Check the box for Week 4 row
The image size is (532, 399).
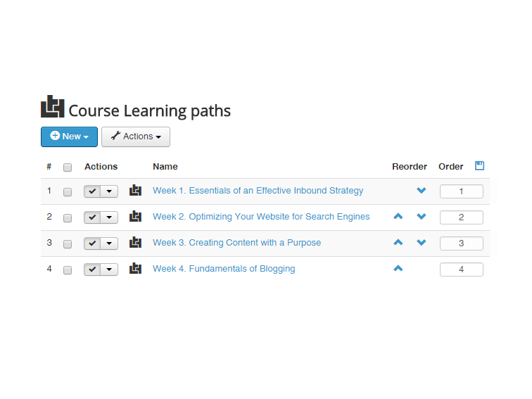click(x=68, y=270)
